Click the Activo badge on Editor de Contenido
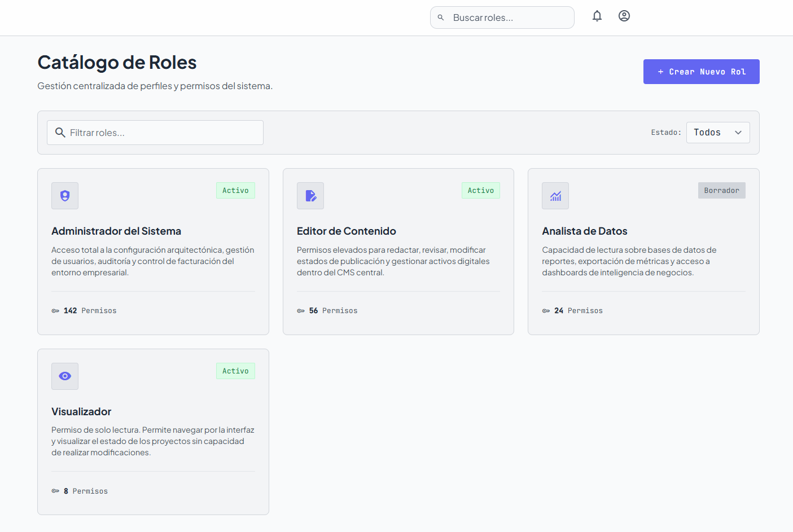 click(481, 190)
